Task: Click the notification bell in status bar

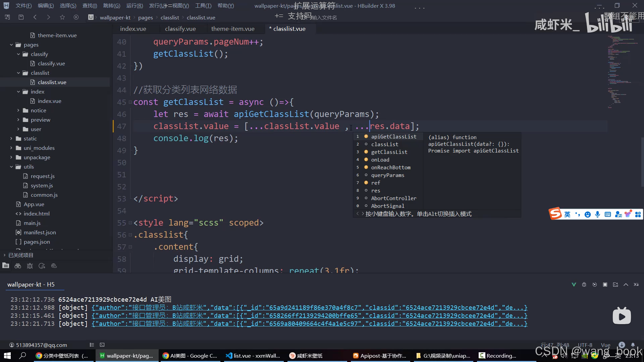Action: pyautogui.click(x=633, y=345)
